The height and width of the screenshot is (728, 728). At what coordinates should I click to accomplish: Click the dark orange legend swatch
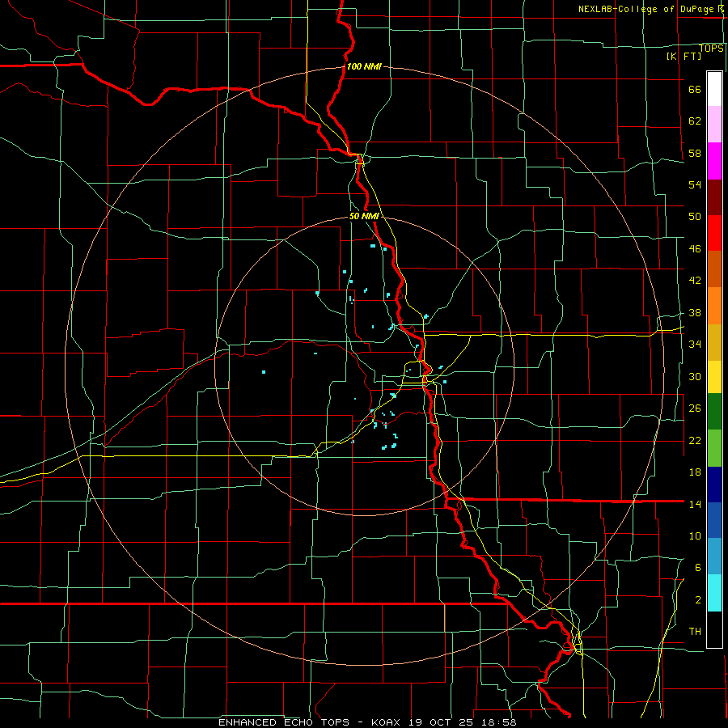[714, 269]
